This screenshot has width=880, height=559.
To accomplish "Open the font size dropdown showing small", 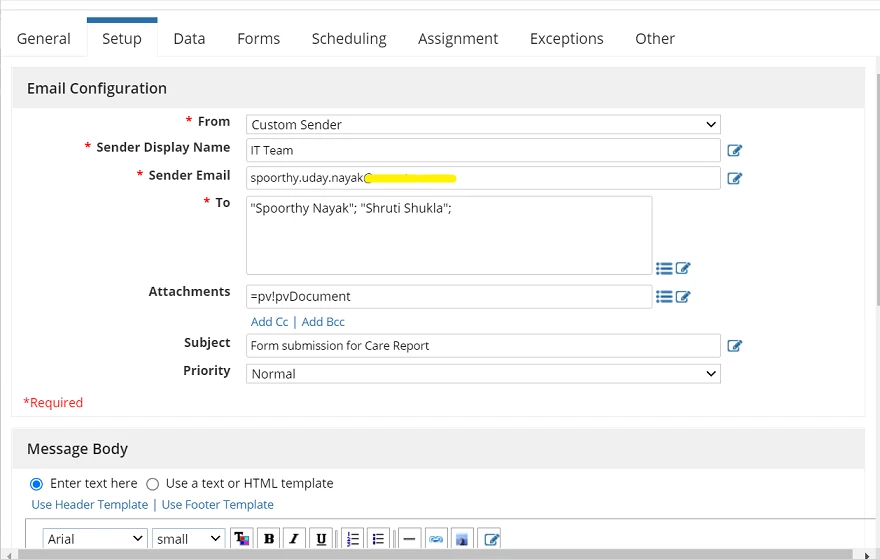I will click(189, 539).
